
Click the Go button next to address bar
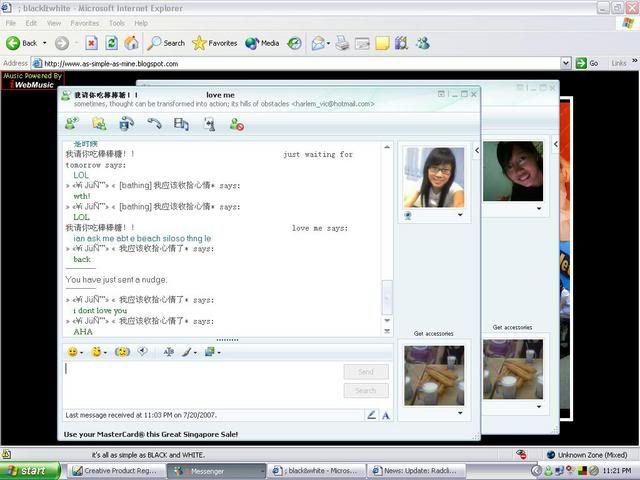pos(587,63)
